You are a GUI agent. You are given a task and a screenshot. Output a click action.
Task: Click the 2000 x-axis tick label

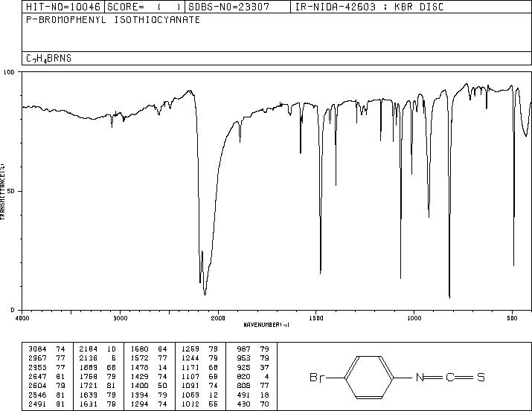click(218, 318)
